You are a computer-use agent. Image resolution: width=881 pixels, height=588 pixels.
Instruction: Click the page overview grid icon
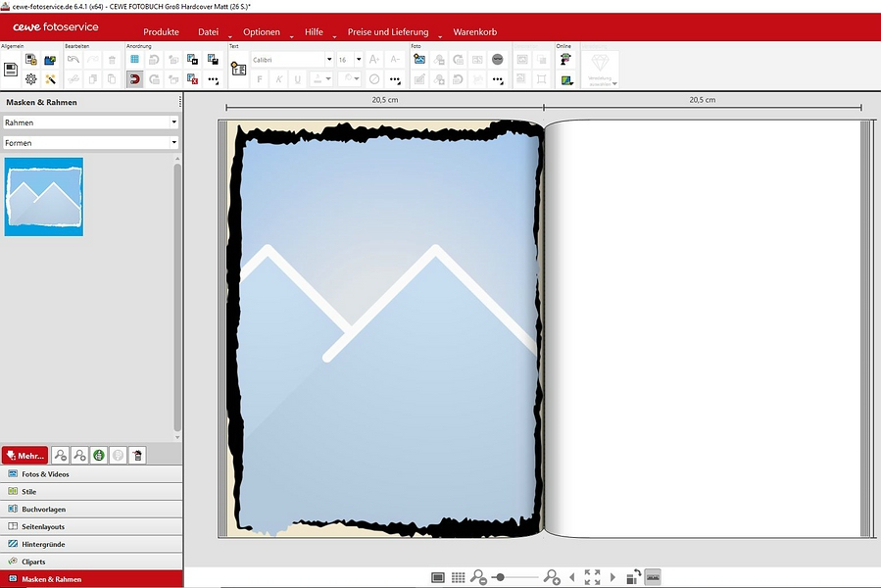(x=459, y=577)
